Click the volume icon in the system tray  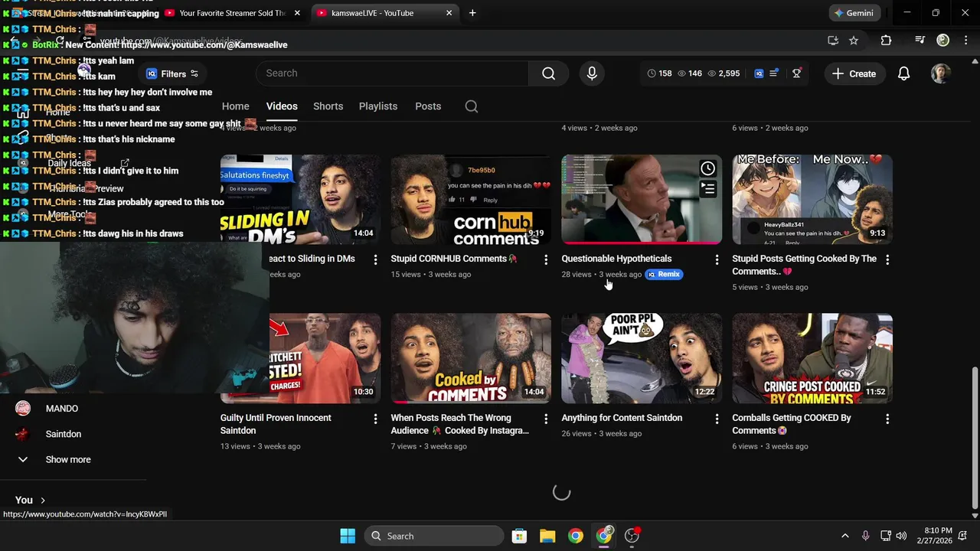(901, 536)
